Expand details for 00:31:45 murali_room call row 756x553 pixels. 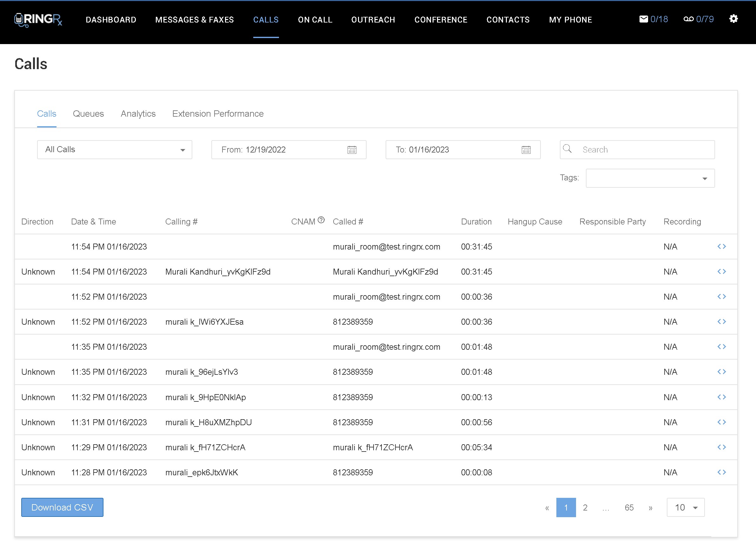pyautogui.click(x=721, y=247)
